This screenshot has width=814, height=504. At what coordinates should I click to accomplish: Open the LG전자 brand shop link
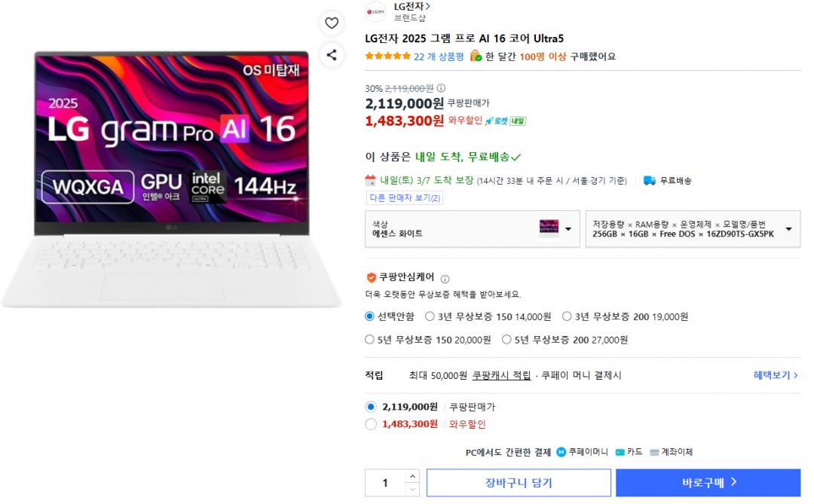click(x=412, y=7)
